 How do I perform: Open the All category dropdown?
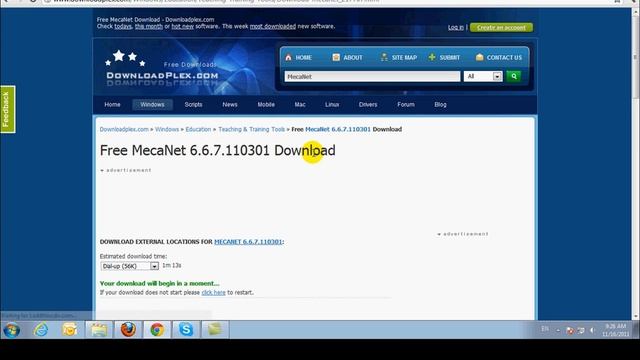point(483,76)
